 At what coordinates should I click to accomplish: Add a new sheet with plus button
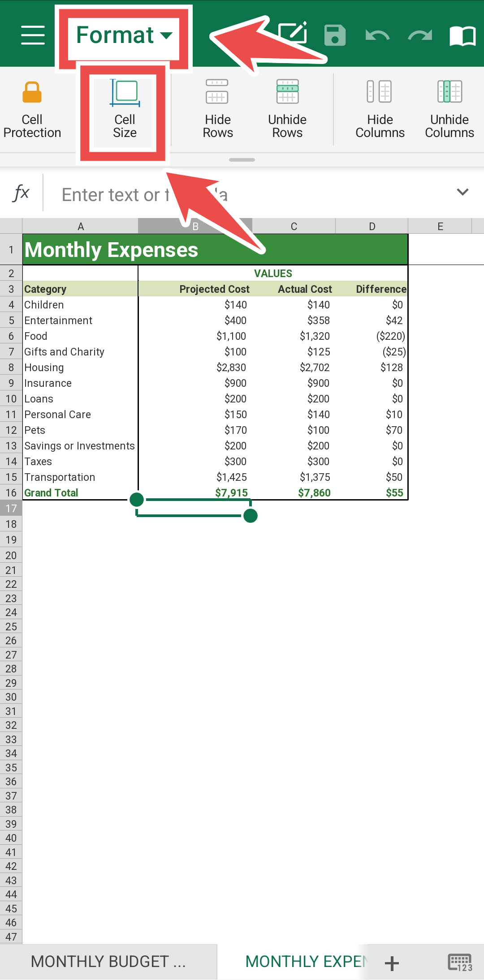(392, 963)
